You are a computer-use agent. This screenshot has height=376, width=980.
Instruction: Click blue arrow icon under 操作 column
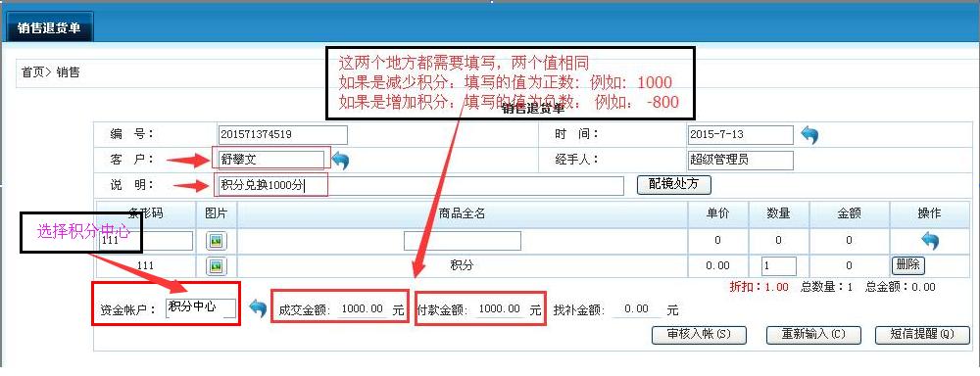click(x=930, y=240)
